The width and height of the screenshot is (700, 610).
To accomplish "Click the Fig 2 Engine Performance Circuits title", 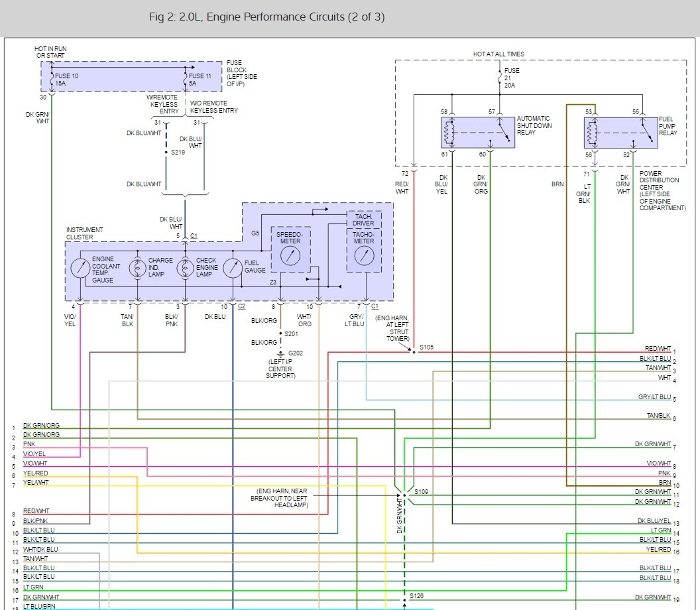I will point(266,17).
